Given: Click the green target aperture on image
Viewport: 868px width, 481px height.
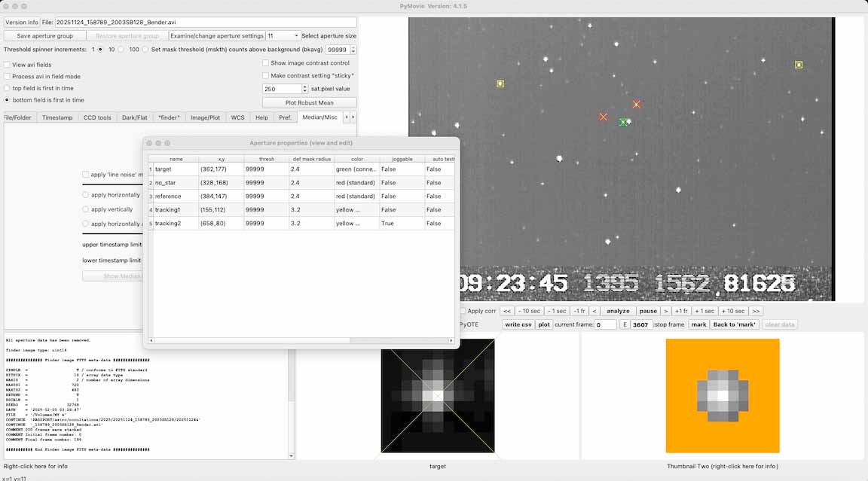Looking at the screenshot, I should click(623, 122).
